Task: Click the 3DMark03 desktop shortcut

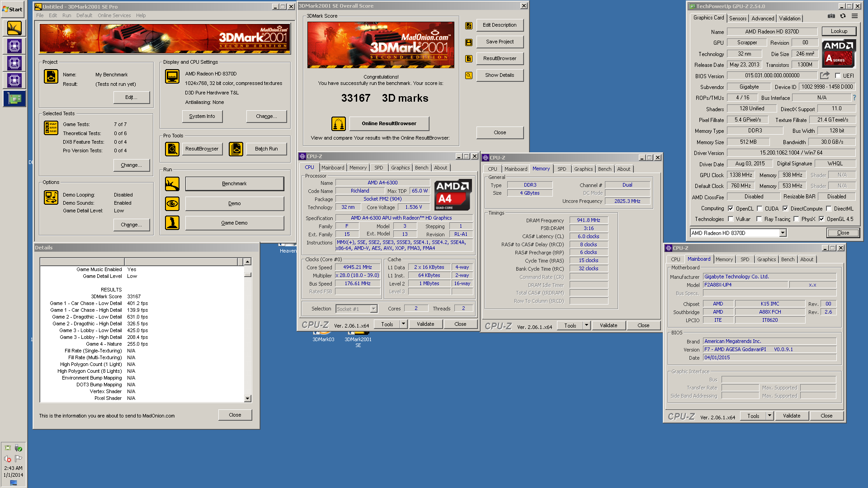Action: [323, 337]
